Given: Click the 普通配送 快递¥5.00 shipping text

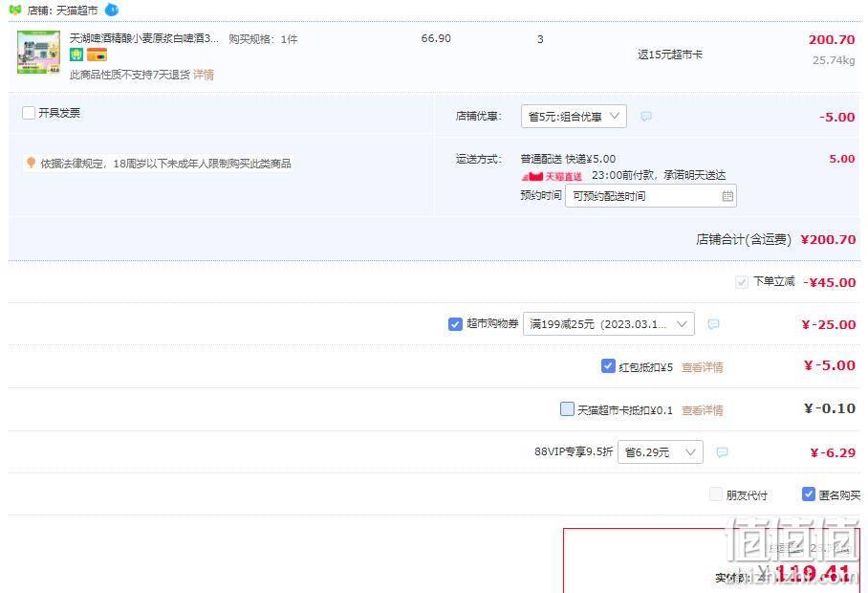Looking at the screenshot, I should tap(568, 159).
